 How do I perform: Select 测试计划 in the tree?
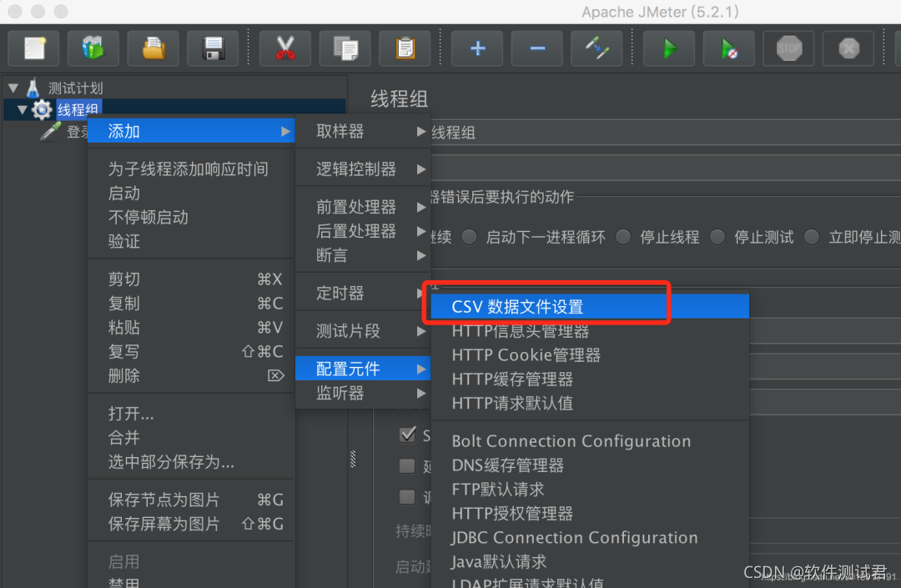coord(75,88)
